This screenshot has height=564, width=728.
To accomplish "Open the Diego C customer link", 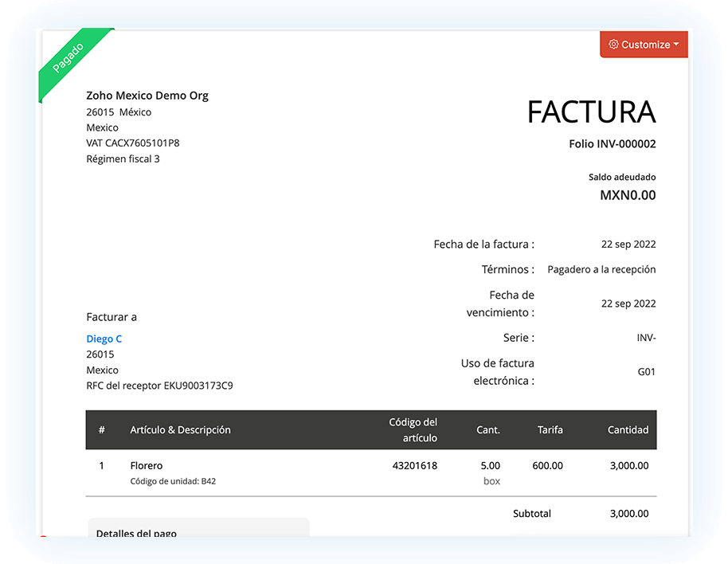I will [104, 339].
